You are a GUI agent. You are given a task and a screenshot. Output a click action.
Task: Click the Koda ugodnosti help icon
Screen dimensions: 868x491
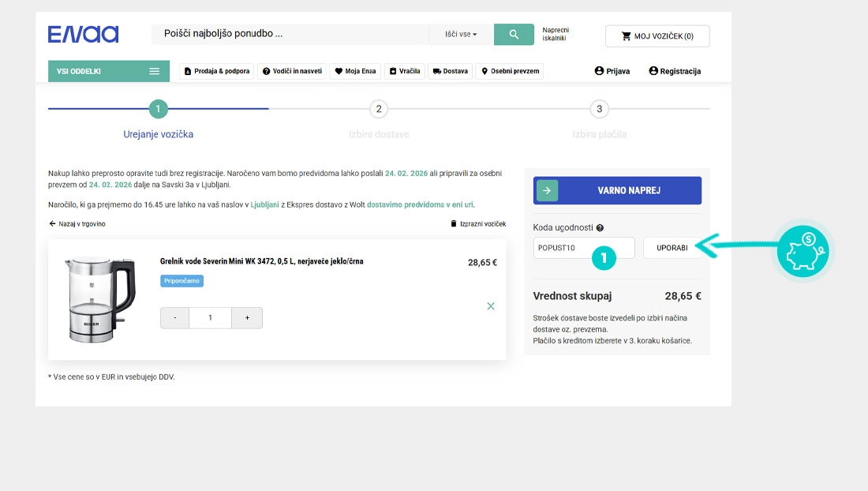[600, 228]
